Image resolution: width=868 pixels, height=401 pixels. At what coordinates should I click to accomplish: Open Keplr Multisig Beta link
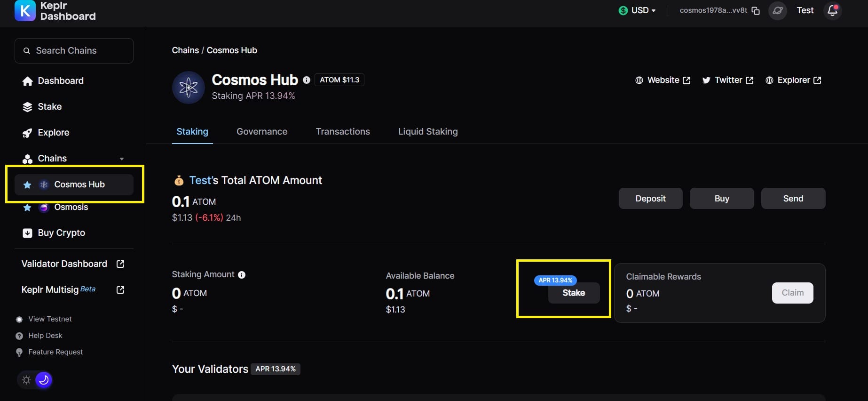pos(73,290)
